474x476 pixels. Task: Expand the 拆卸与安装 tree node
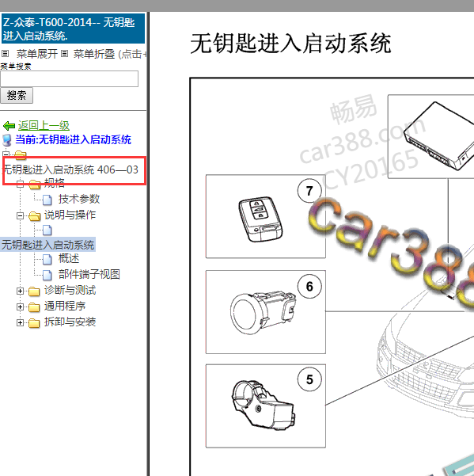click(x=20, y=322)
